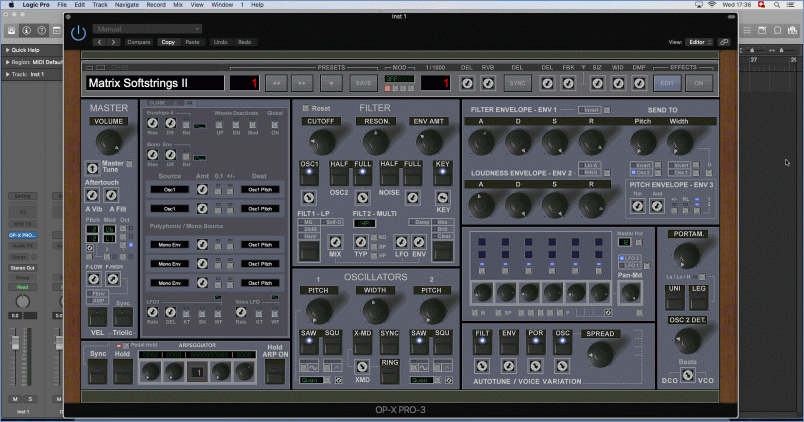Click the Matrix Softstrings II preset name field
Image resolution: width=804 pixels, height=422 pixels.
[x=155, y=83]
